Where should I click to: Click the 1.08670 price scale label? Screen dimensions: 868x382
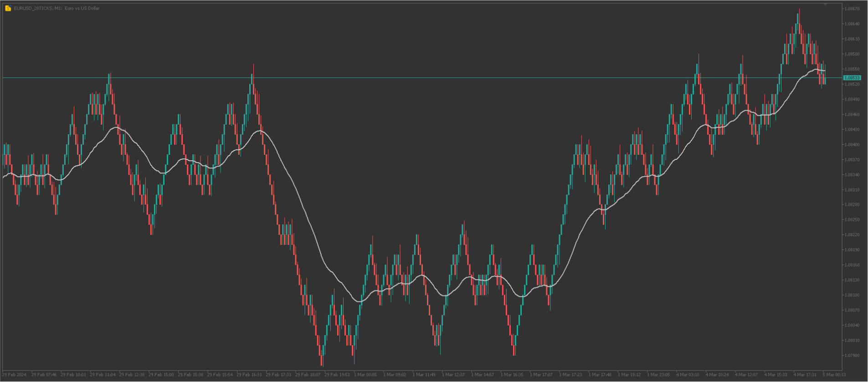click(852, 9)
